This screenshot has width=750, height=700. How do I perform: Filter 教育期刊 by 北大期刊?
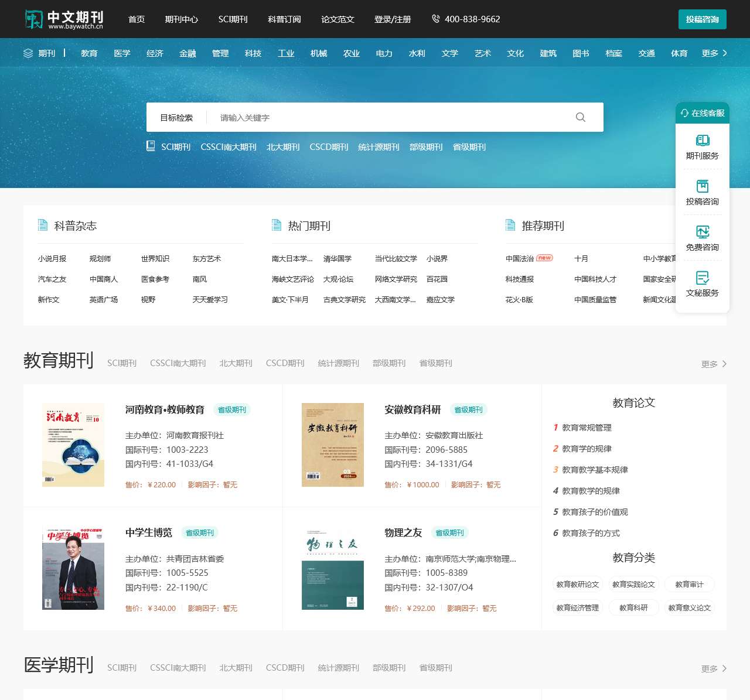[x=236, y=363]
